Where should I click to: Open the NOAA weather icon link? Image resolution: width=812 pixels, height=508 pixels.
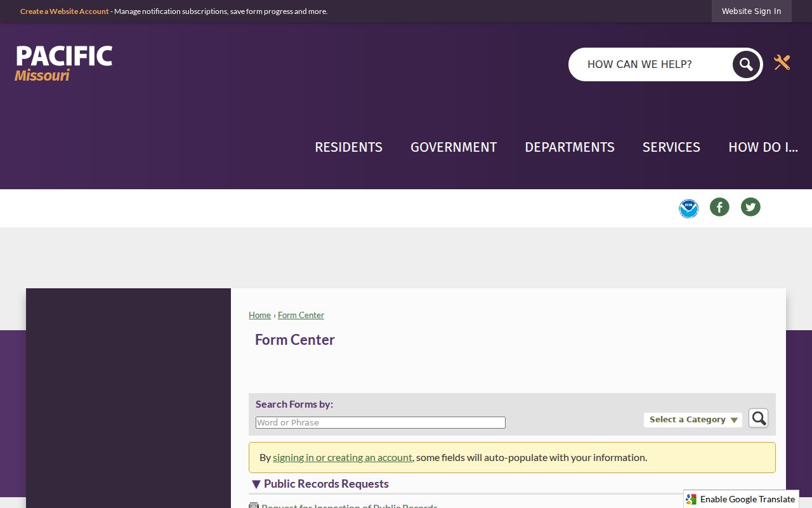point(688,208)
